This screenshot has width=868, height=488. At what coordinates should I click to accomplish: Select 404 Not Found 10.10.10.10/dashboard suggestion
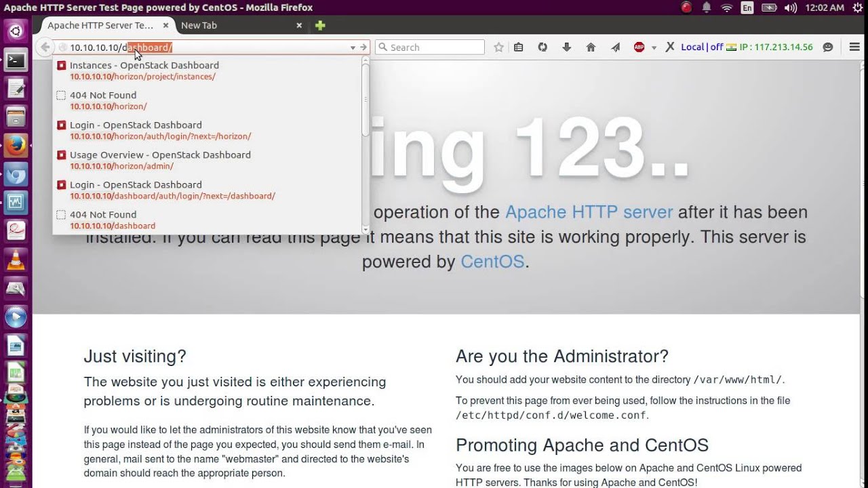207,220
